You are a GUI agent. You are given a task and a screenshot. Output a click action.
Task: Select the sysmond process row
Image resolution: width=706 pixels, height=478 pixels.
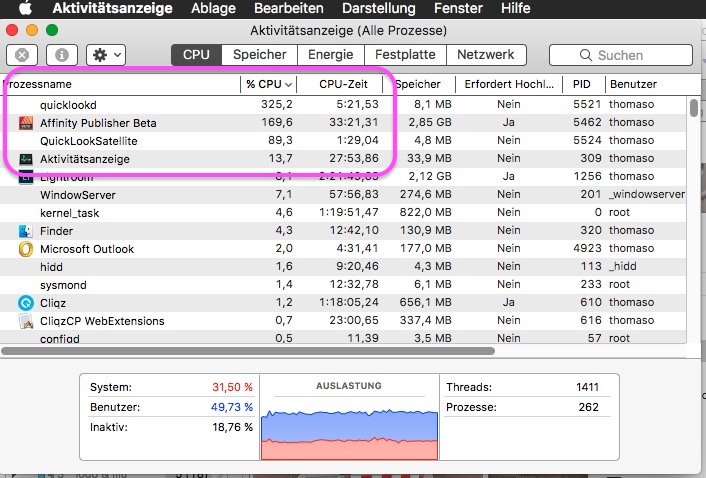(x=343, y=284)
